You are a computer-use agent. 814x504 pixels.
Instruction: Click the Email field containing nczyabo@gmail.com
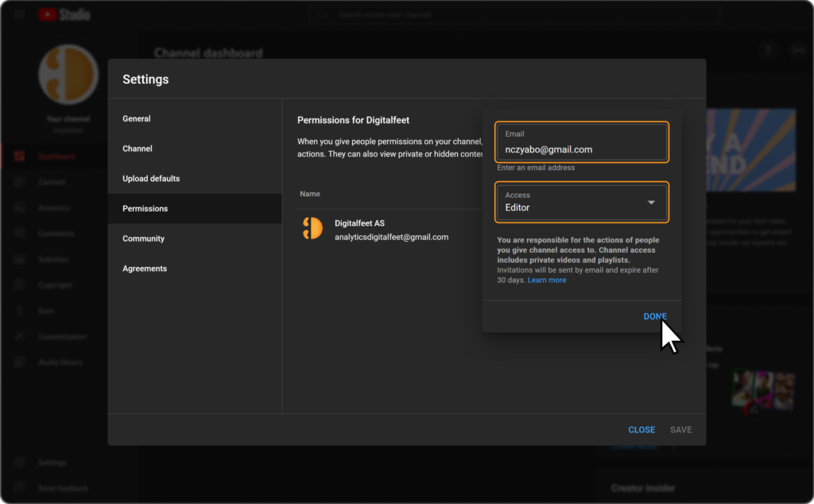pyautogui.click(x=581, y=142)
